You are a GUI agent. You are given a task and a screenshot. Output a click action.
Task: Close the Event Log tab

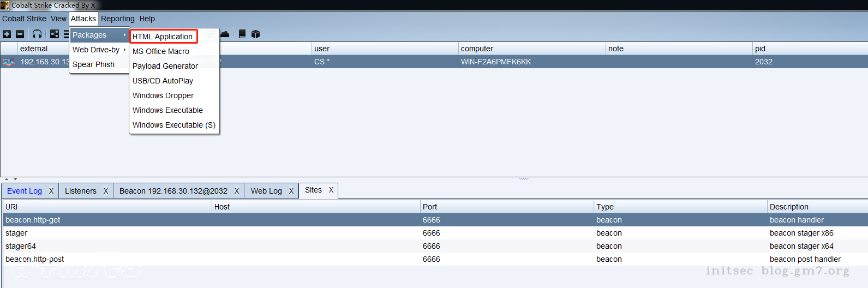click(x=51, y=191)
